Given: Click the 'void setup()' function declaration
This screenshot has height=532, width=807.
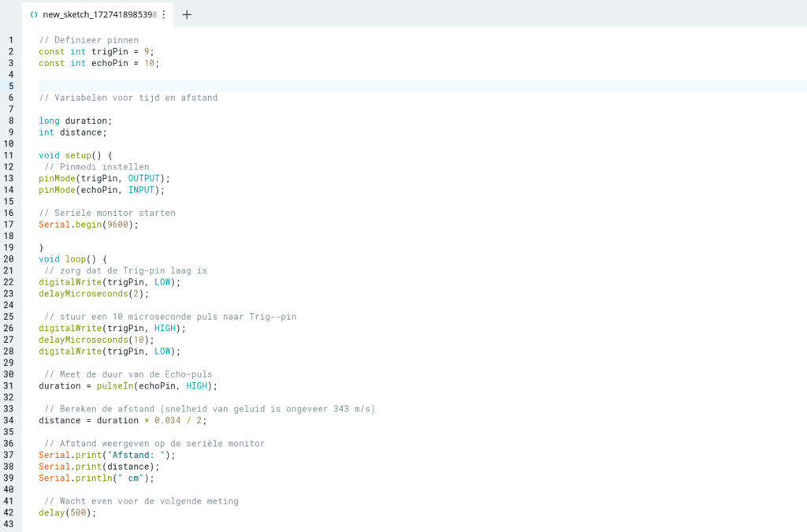Looking at the screenshot, I should tap(76, 155).
